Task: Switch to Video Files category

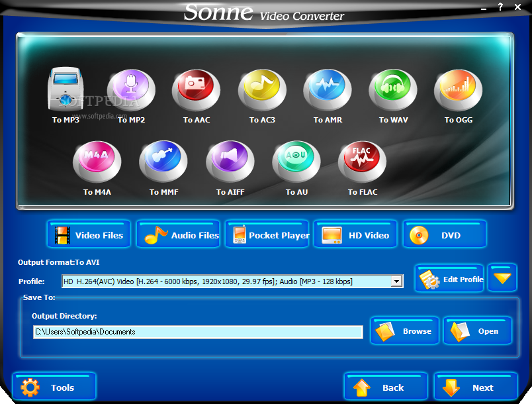Action: click(89, 234)
